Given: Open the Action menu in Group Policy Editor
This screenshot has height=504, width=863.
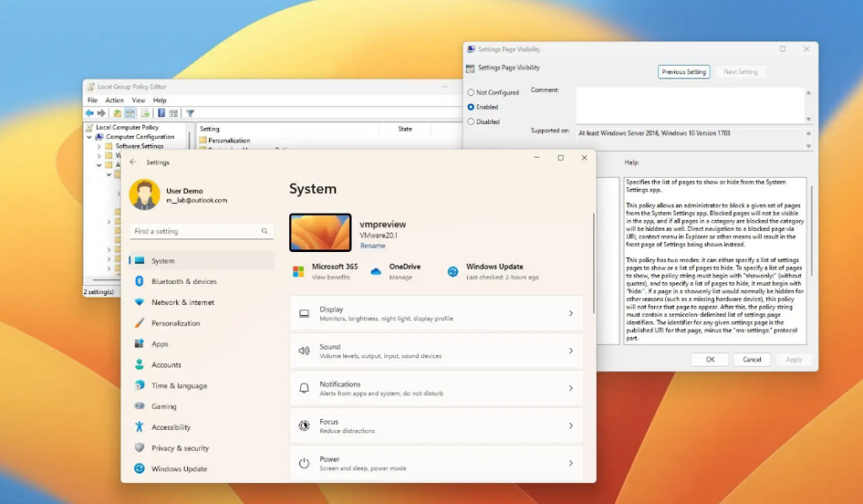Looking at the screenshot, I should [115, 100].
